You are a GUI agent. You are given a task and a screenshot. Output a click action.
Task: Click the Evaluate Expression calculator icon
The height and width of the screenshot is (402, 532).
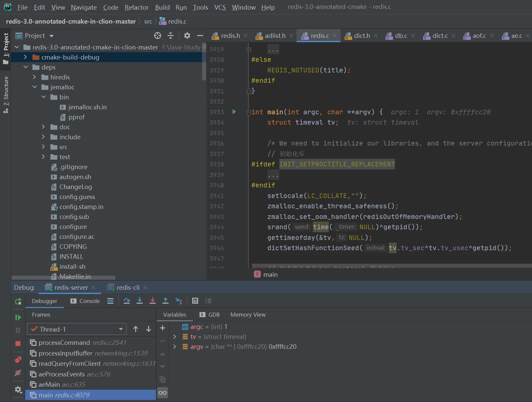click(195, 301)
